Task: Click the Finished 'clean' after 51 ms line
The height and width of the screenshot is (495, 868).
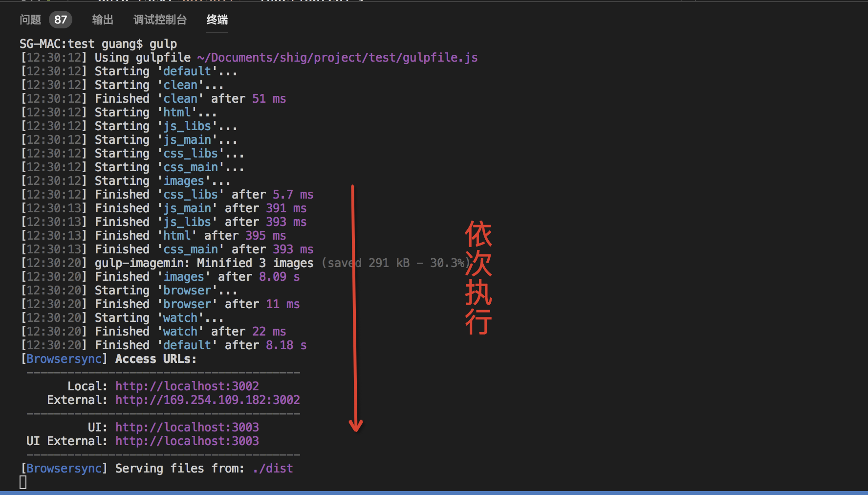Action: tap(153, 99)
